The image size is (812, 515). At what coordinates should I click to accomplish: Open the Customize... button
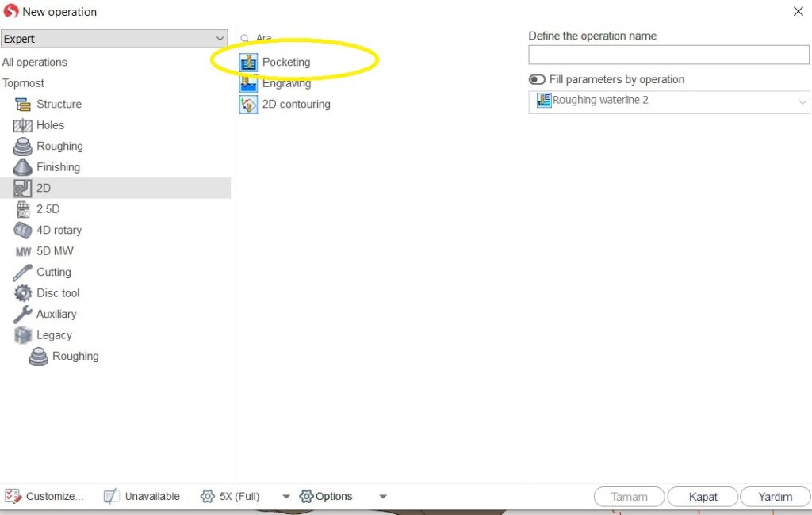(x=44, y=497)
